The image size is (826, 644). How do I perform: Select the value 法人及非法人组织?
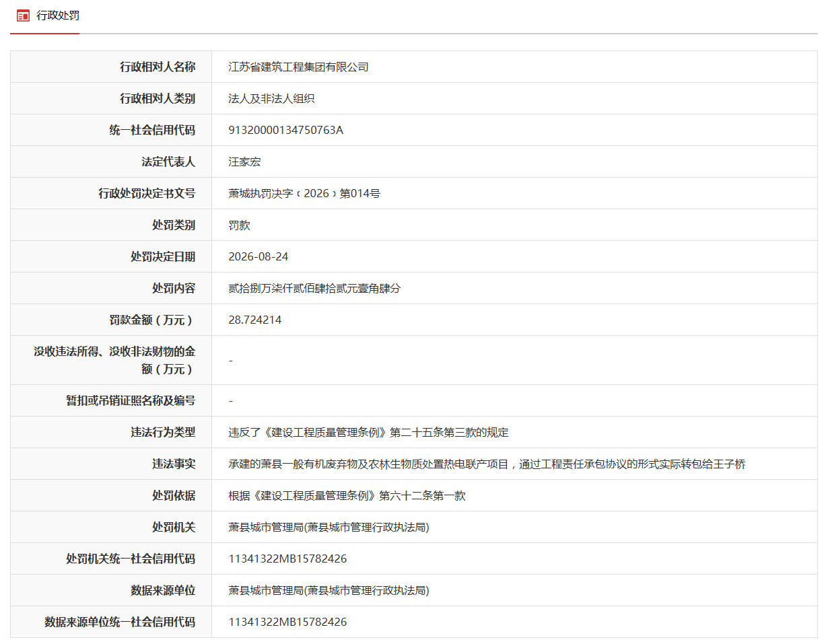click(272, 98)
